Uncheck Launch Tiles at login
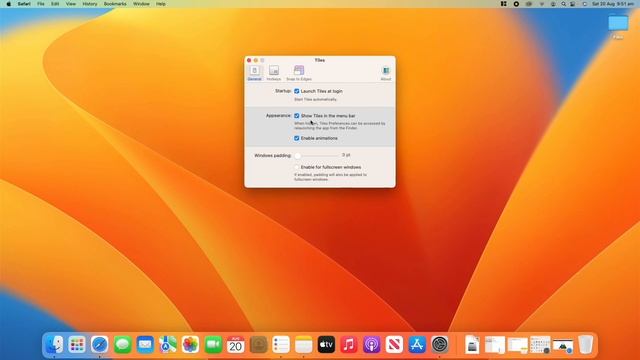Viewport: 640px width, 360px height. click(297, 91)
